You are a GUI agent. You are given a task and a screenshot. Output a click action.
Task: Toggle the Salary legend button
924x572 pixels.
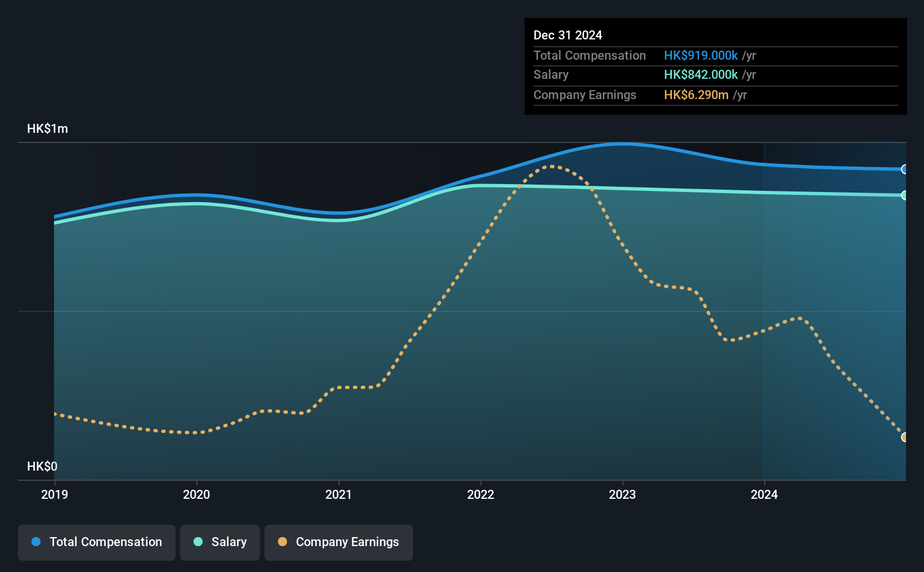coord(220,542)
